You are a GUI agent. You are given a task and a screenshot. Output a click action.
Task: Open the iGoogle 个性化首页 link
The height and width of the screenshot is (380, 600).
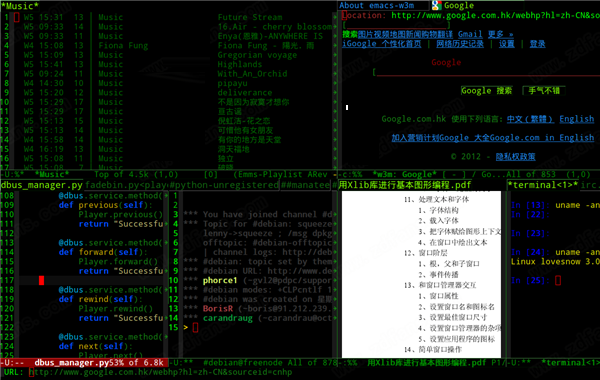point(382,44)
